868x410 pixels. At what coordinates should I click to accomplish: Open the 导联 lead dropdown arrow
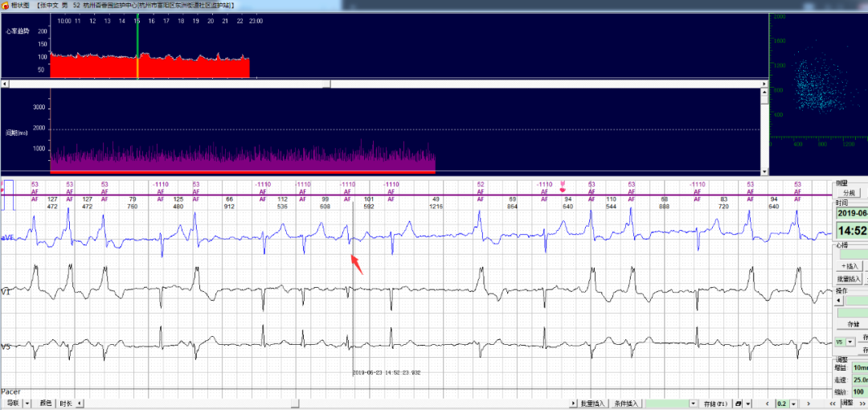coord(27,404)
